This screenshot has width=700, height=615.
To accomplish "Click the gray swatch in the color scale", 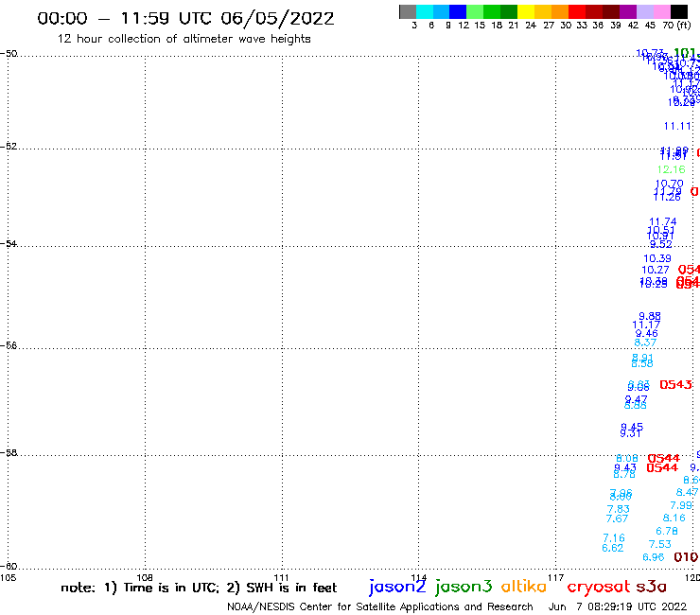I will point(408,11).
